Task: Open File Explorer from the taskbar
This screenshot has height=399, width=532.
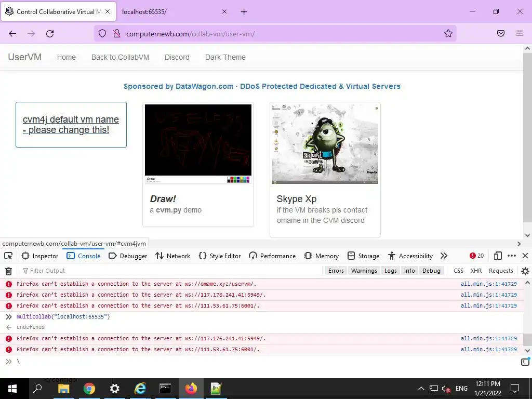Action: pos(64,389)
